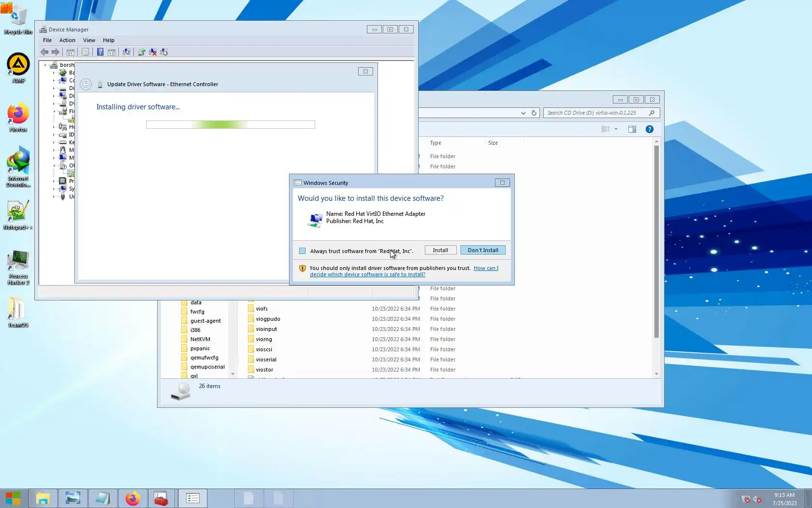Viewport: 812px width, 508px height.
Task: Open the address bar history dropdown in Explorer
Action: 523,113
